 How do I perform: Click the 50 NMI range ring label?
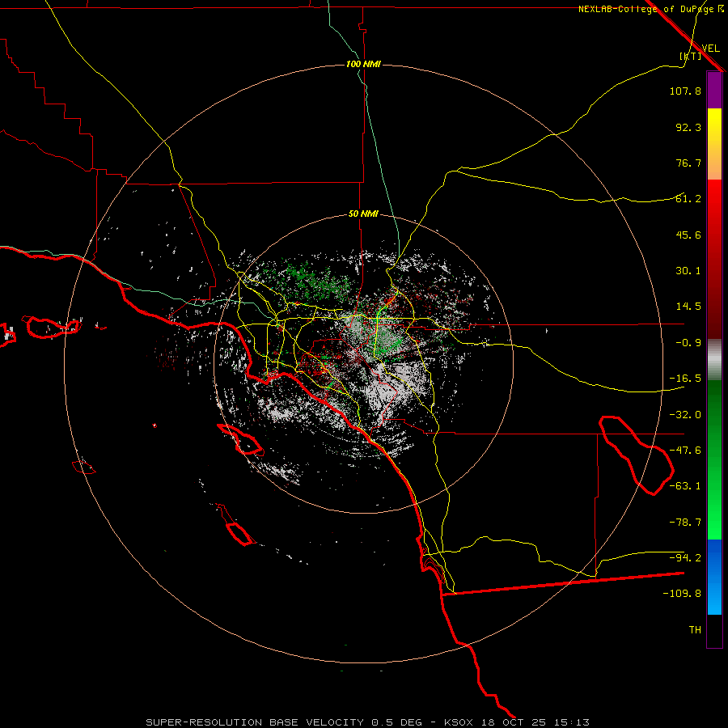(363, 214)
